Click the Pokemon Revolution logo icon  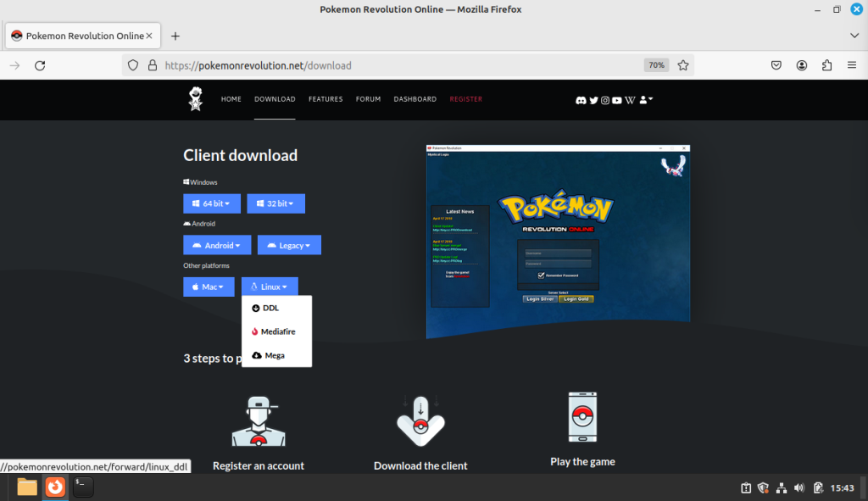195,99
